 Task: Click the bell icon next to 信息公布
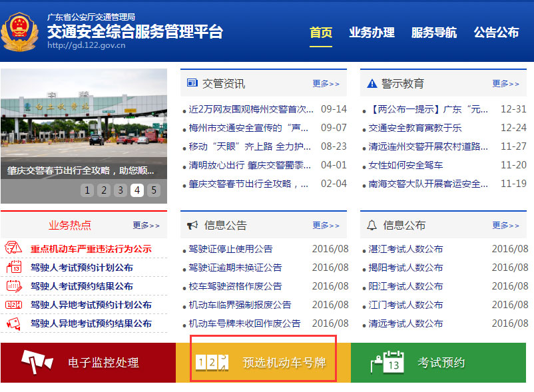pyautogui.click(x=370, y=225)
